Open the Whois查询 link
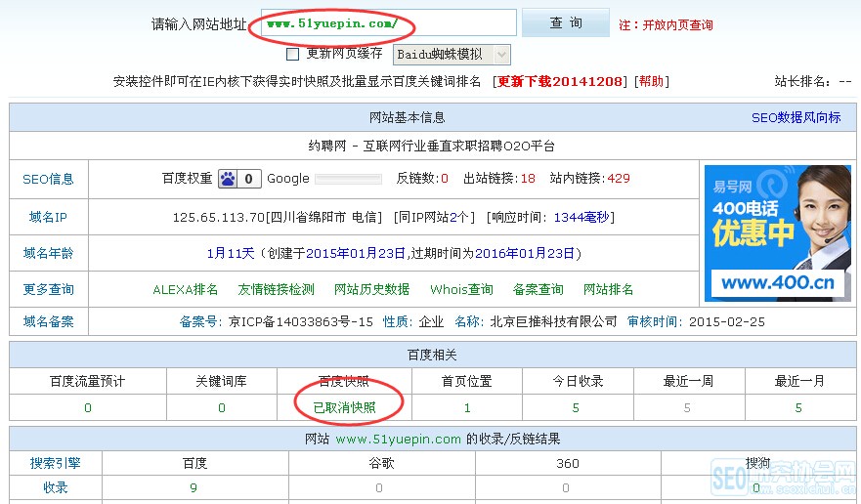Screen dimensions: 861x504 click(x=461, y=289)
